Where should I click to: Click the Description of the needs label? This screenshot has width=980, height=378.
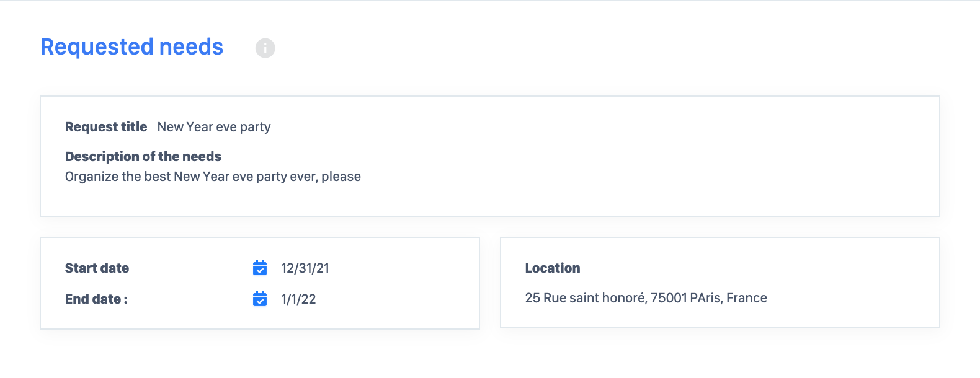143,157
